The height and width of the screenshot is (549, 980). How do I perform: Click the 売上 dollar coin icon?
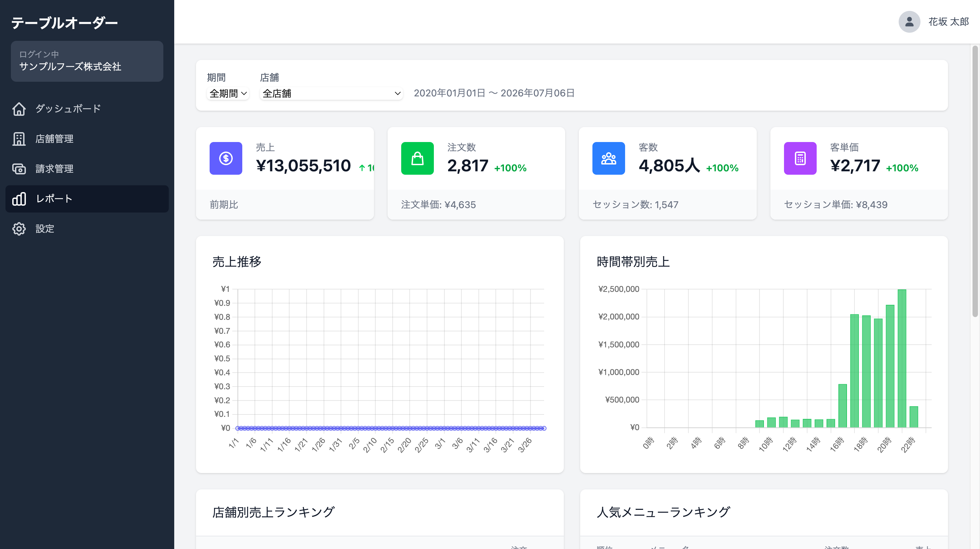click(x=226, y=158)
